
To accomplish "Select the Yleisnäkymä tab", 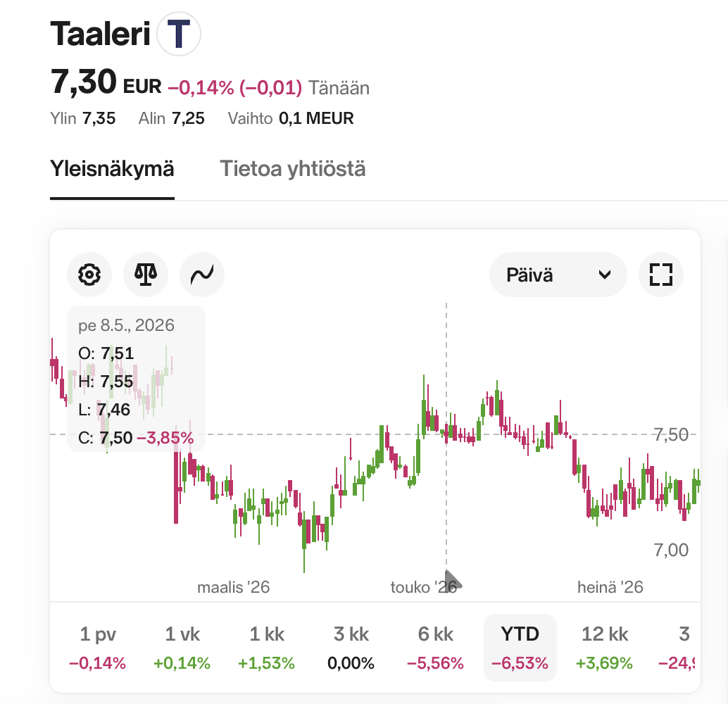I will tap(112, 168).
